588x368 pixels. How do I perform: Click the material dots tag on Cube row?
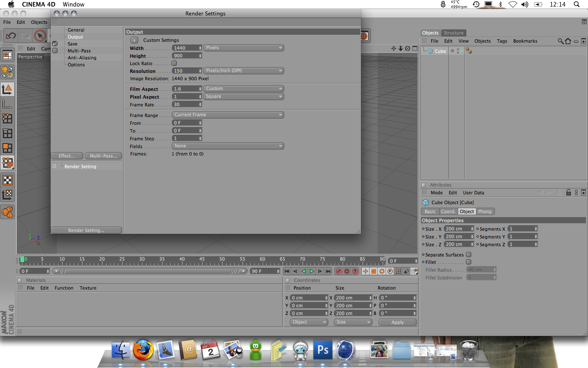(468, 51)
